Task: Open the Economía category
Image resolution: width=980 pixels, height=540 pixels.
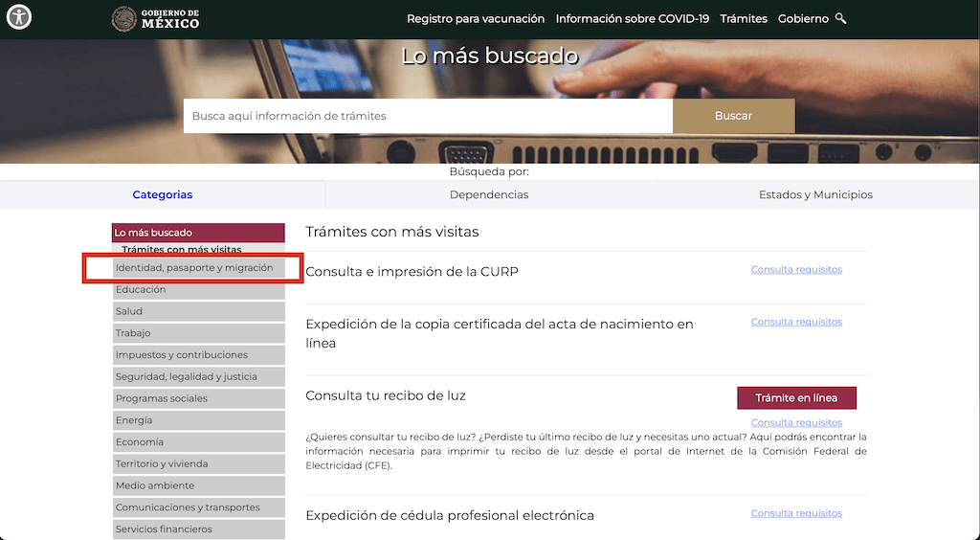Action: point(198,442)
